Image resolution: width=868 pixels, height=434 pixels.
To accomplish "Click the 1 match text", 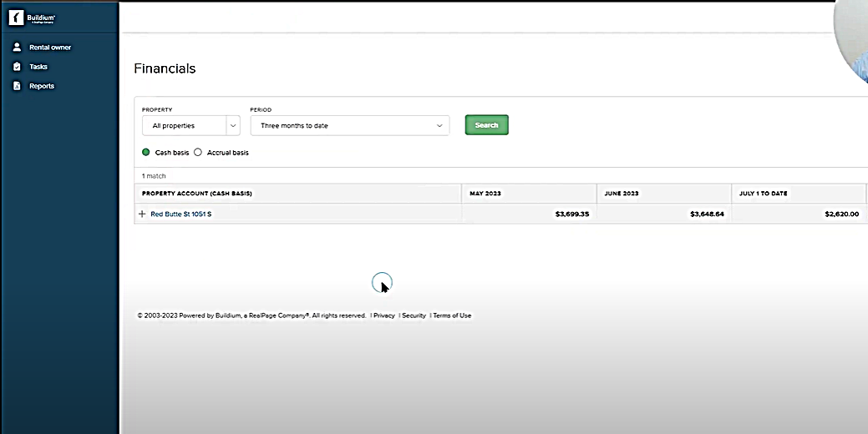I will click(154, 176).
